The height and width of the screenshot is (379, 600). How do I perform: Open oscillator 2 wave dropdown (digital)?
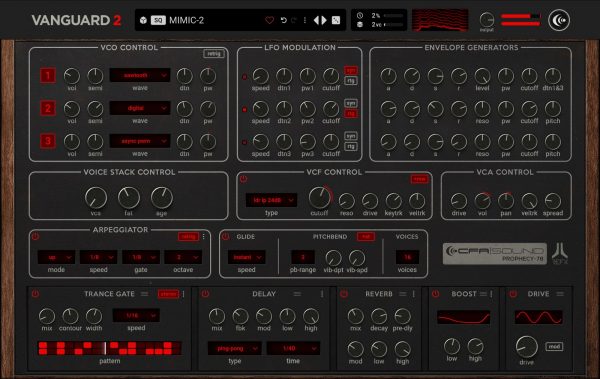pyautogui.click(x=140, y=108)
